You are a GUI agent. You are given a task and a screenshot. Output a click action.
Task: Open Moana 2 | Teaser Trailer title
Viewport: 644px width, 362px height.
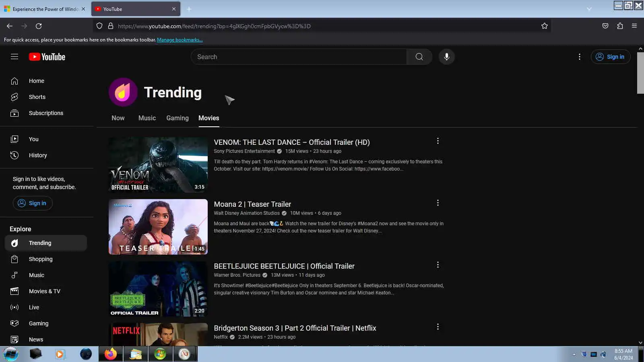coord(252,204)
